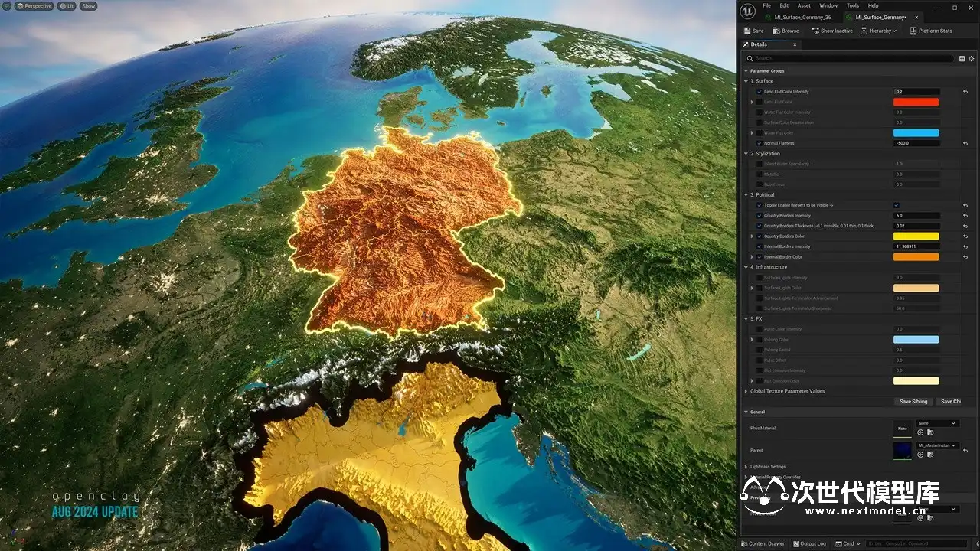This screenshot has width=980, height=551.
Task: Open Platform Stats panel
Action: click(930, 31)
